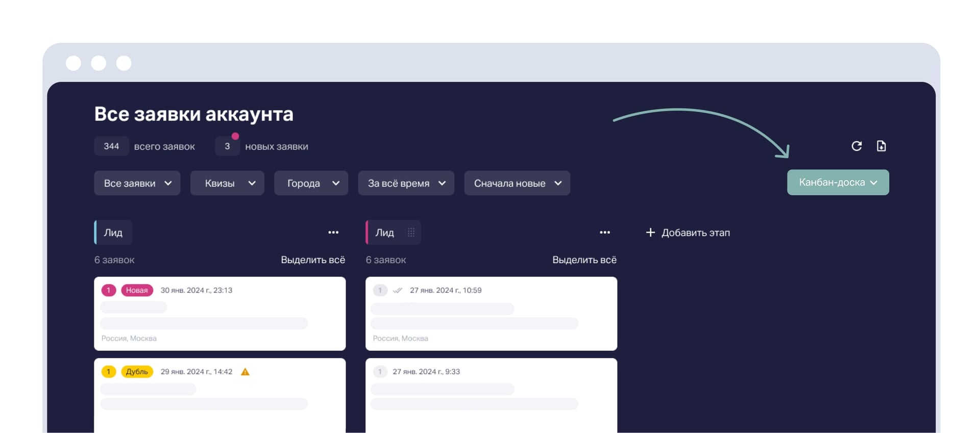Click the export file icon
Image resolution: width=980 pixels, height=433 pixels.
coord(881,146)
